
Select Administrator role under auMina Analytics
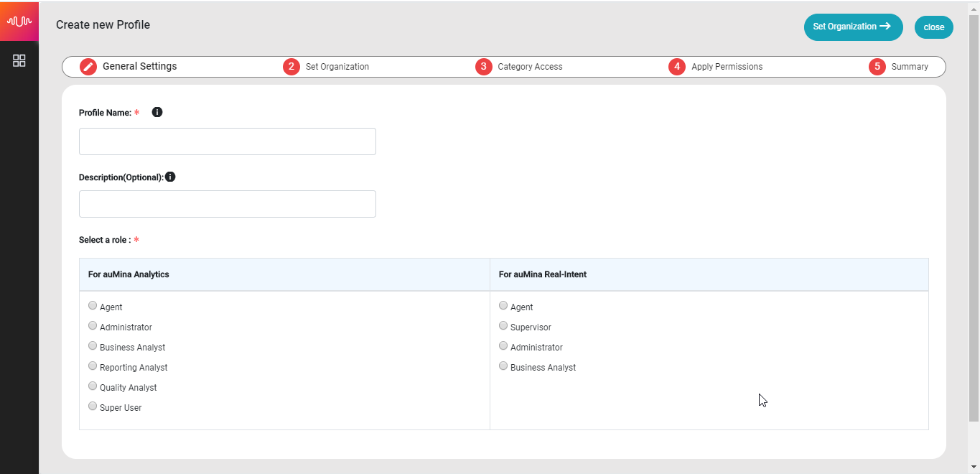coord(93,325)
